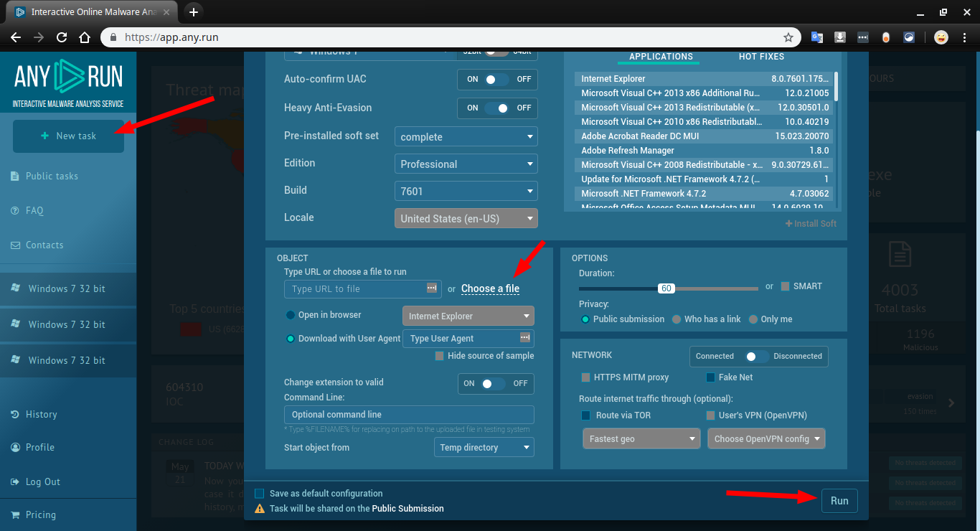The width and height of the screenshot is (980, 531).
Task: Click the New task button
Action: point(68,136)
